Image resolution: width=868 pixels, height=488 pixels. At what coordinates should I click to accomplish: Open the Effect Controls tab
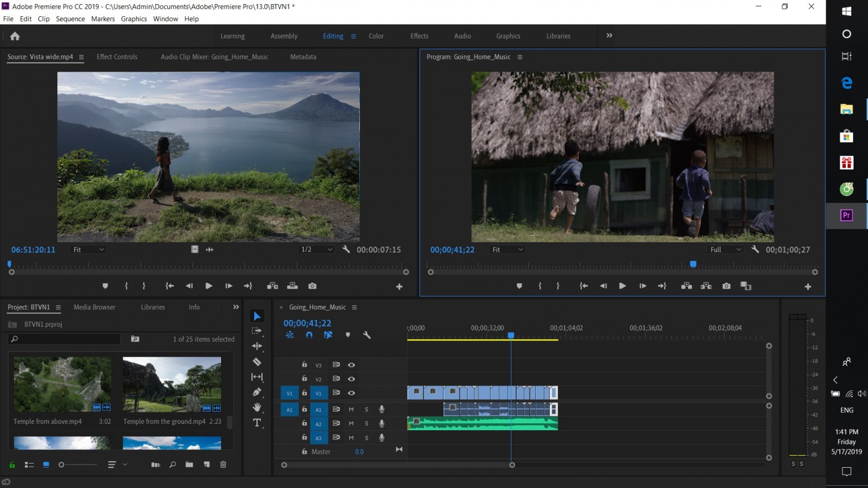coord(117,57)
